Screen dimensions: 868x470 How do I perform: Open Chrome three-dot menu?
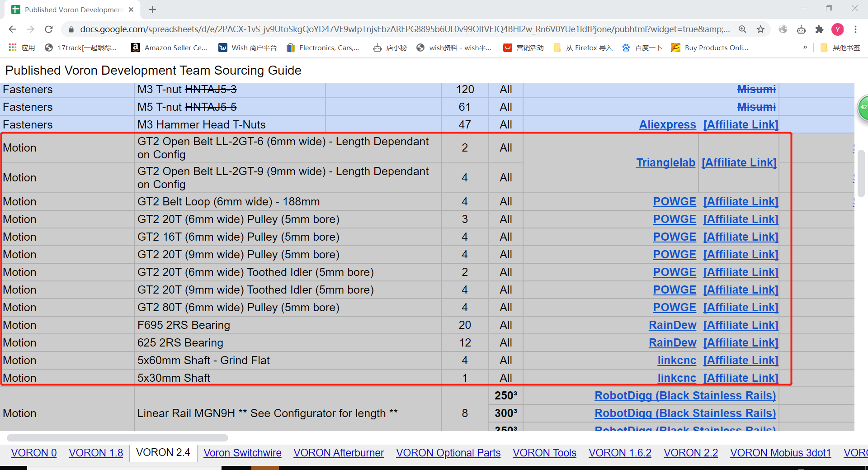(855, 29)
